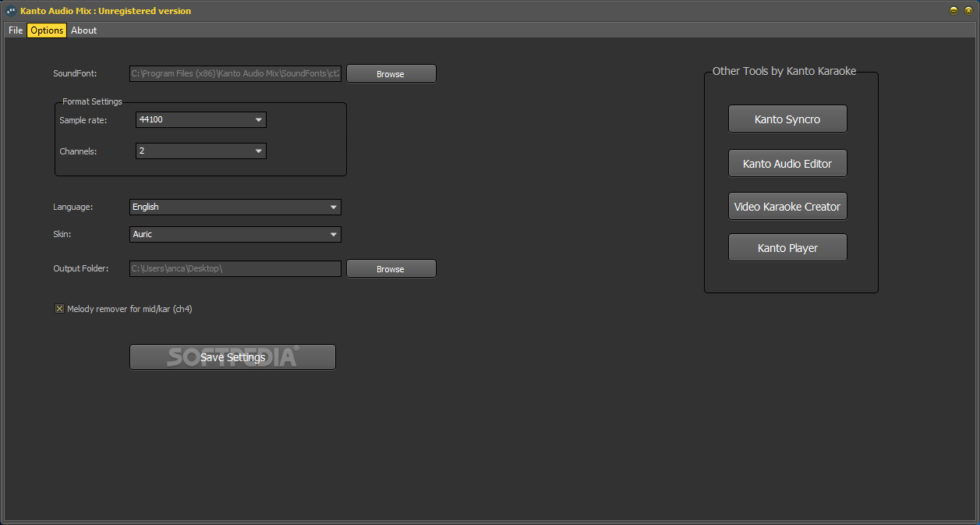This screenshot has height=525, width=980.
Task: Click the Output Folder path field
Action: (x=235, y=268)
